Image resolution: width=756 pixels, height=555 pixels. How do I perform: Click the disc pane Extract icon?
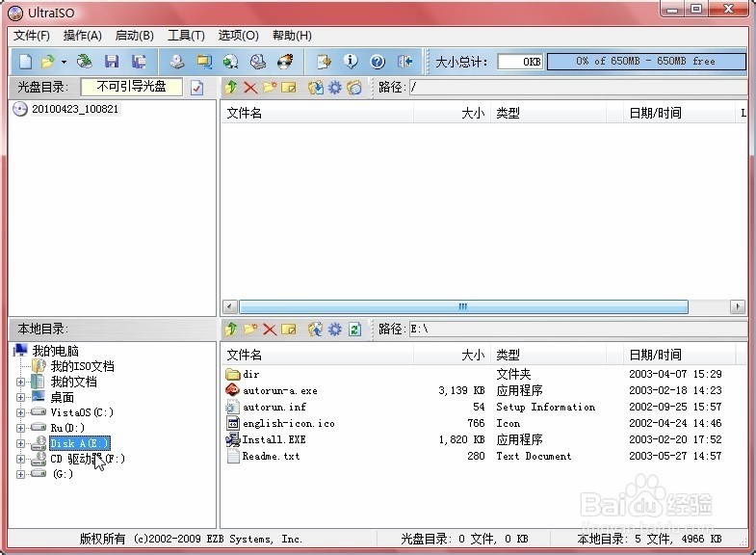click(316, 88)
